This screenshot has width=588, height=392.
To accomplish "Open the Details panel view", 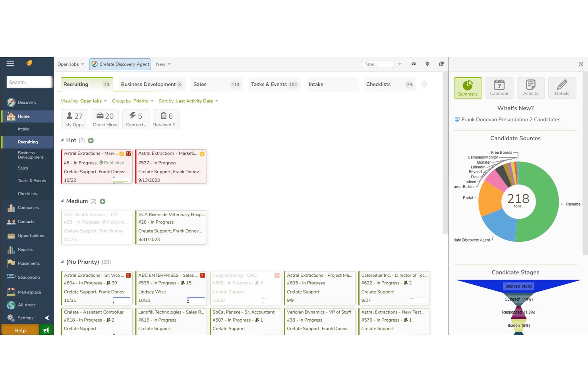I will pyautogui.click(x=562, y=88).
